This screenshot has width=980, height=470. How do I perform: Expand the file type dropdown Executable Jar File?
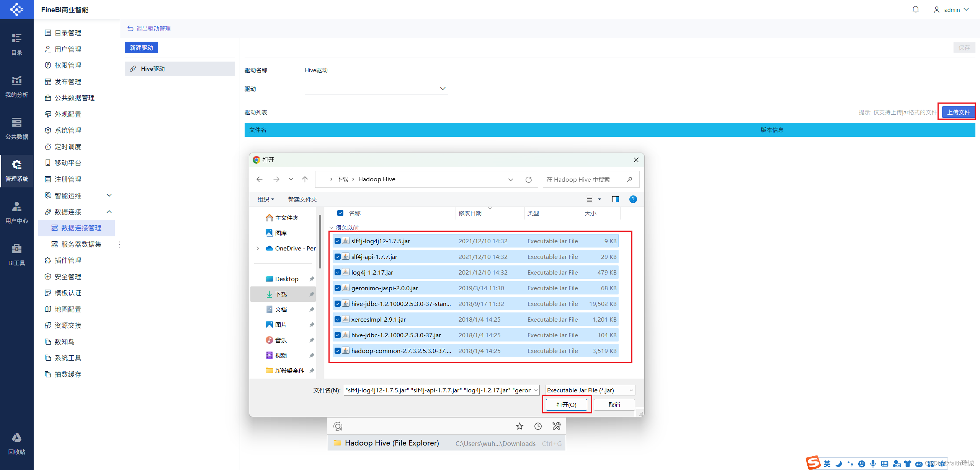click(630, 389)
